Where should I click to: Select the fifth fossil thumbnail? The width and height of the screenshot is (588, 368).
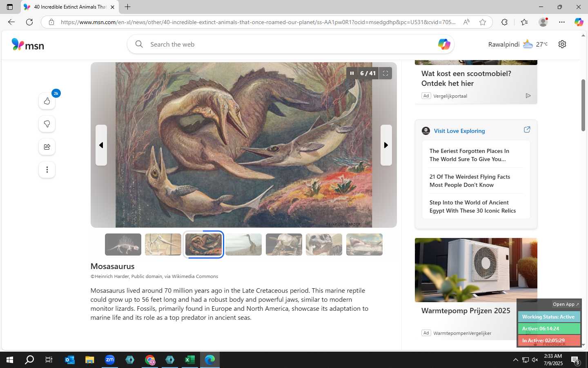pos(284,245)
